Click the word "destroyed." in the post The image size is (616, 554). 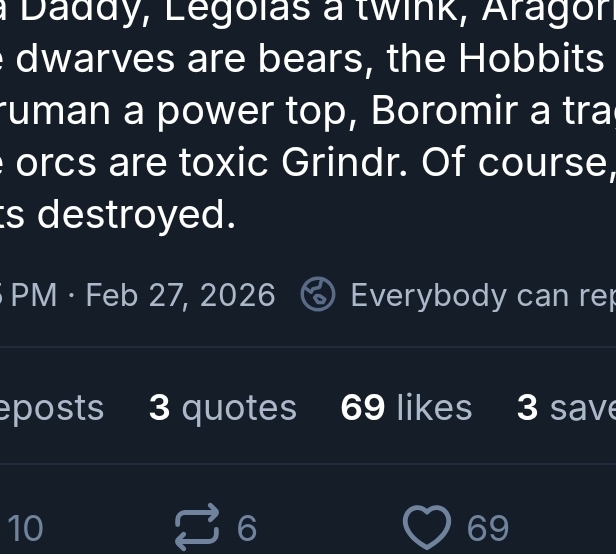pos(136,214)
